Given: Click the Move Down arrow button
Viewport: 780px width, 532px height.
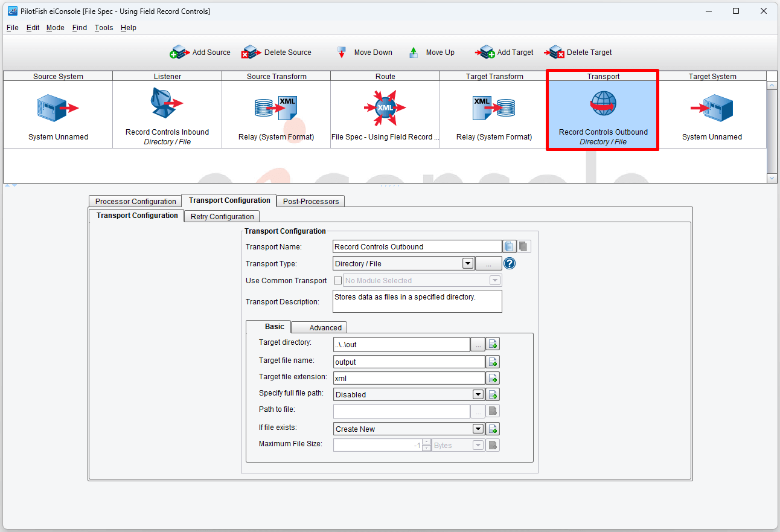Looking at the screenshot, I should coord(364,53).
